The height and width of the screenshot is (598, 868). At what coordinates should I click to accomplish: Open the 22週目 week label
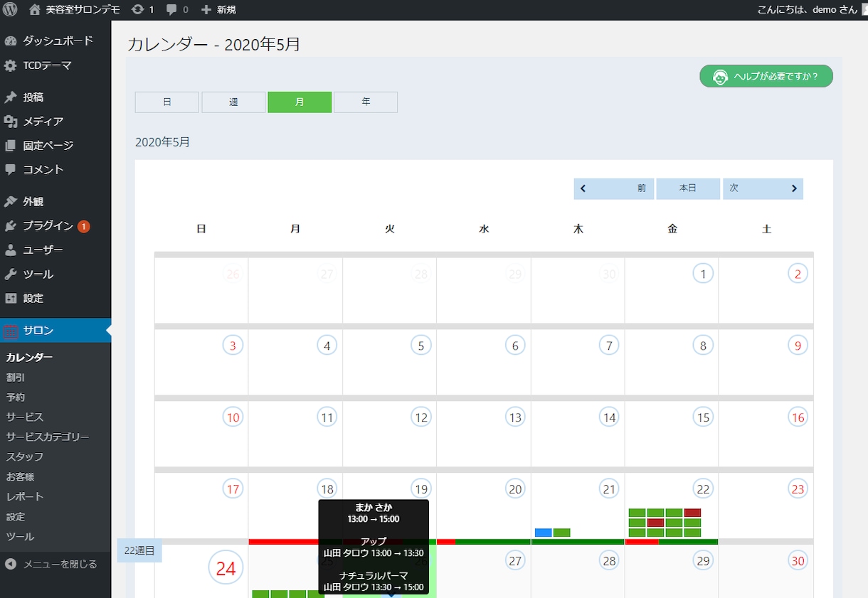tap(139, 550)
